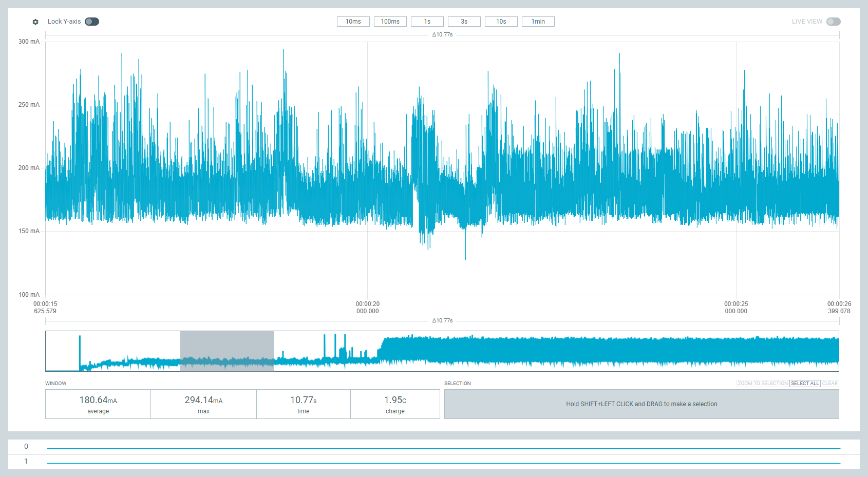Click the 180.64 mA average value box

[98, 404]
